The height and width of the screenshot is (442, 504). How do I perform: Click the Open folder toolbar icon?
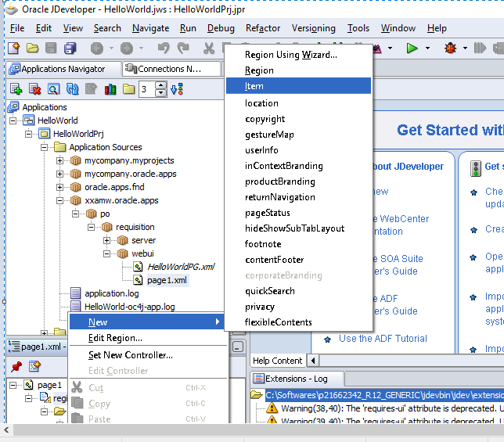tap(32, 49)
